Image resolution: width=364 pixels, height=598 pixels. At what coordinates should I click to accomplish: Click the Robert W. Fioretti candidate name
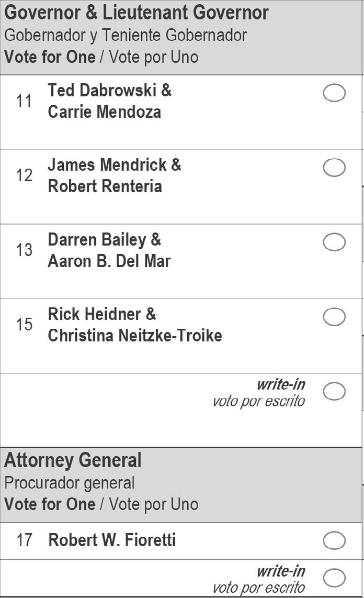pyautogui.click(x=112, y=540)
